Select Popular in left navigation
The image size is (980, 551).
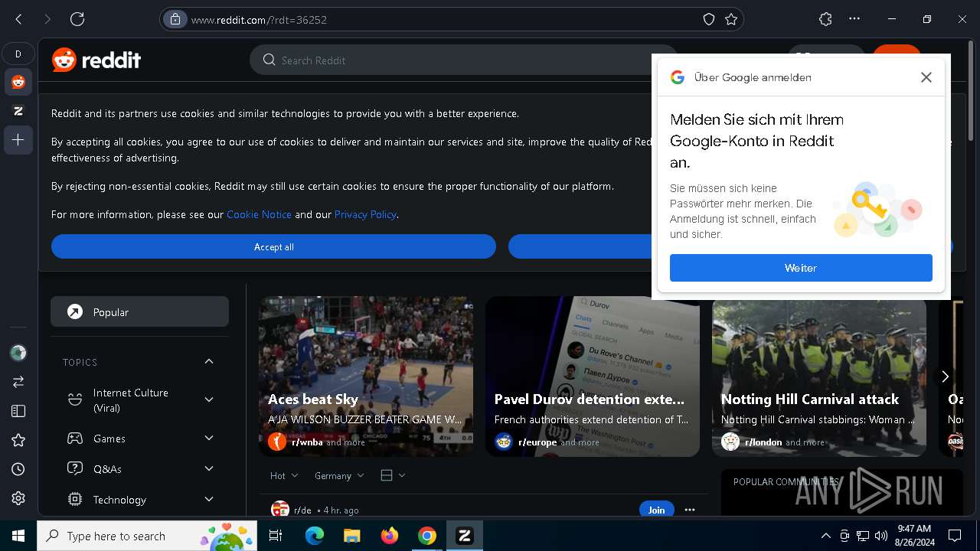(139, 311)
